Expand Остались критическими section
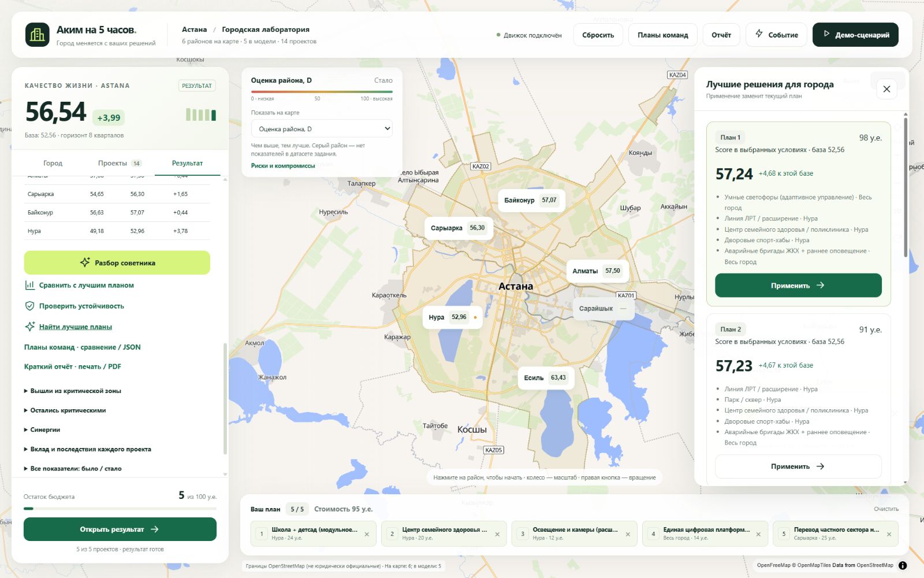The width and height of the screenshot is (924, 578). pos(65,410)
